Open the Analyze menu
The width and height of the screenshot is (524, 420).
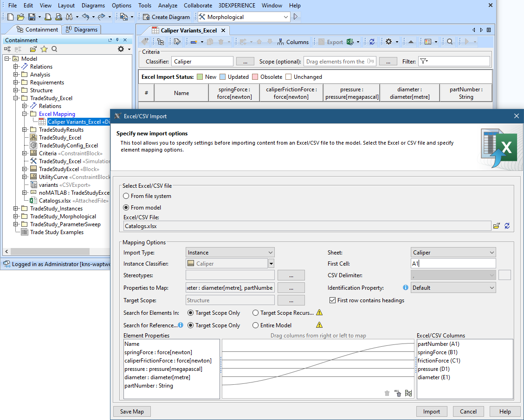(x=168, y=6)
